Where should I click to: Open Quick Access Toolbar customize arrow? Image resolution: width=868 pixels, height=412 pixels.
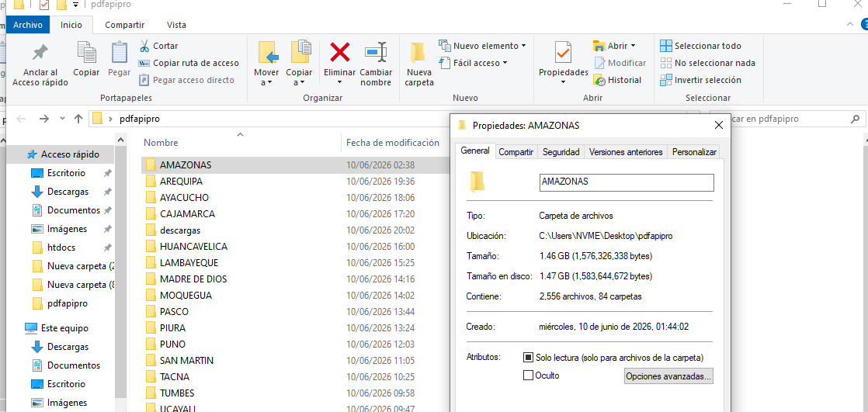pyautogui.click(x=75, y=5)
